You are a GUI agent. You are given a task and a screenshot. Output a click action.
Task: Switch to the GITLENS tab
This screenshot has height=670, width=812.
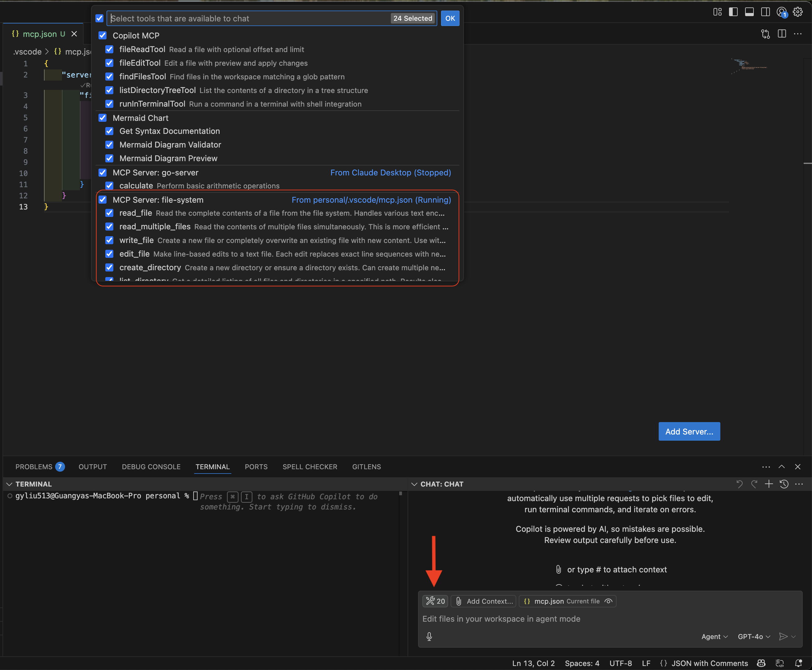[366, 467]
